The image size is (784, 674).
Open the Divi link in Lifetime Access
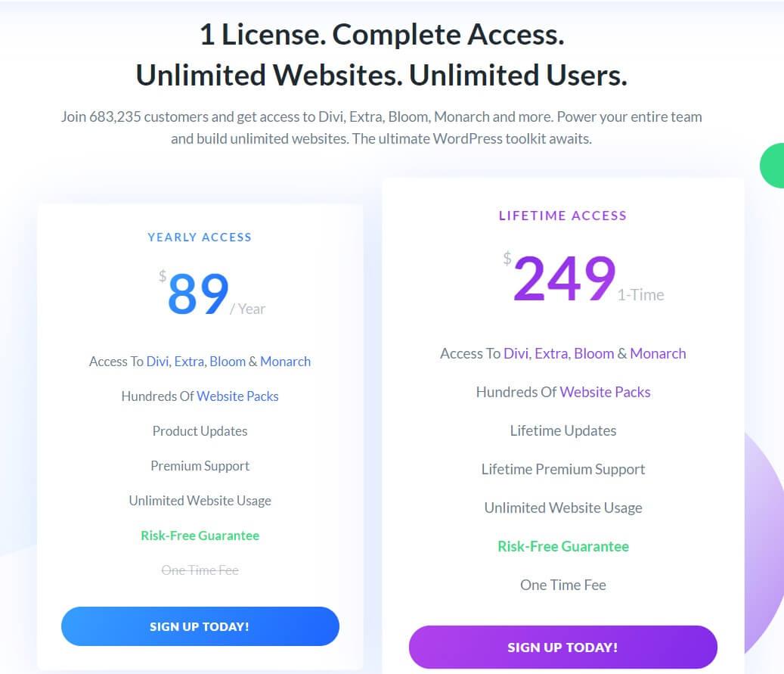pyautogui.click(x=516, y=353)
